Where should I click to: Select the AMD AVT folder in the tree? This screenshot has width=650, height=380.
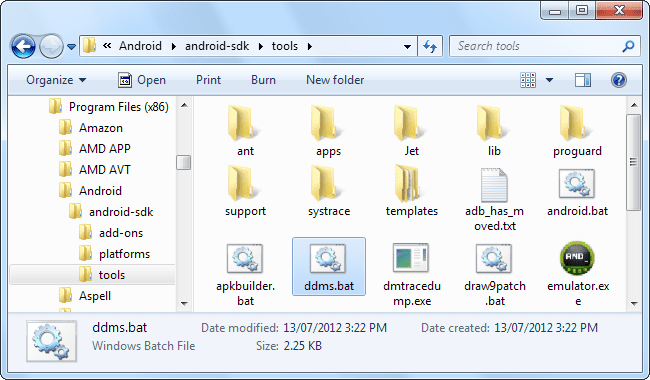[x=95, y=169]
